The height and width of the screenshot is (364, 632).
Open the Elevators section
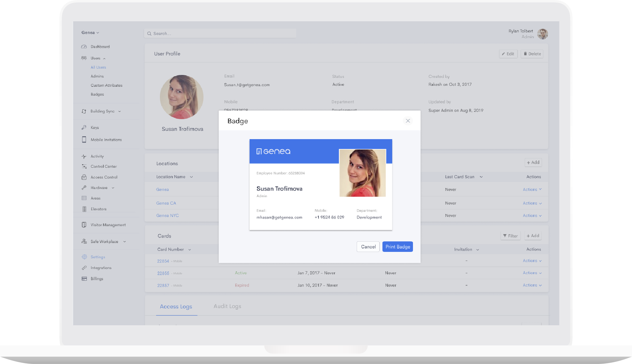pyautogui.click(x=98, y=209)
